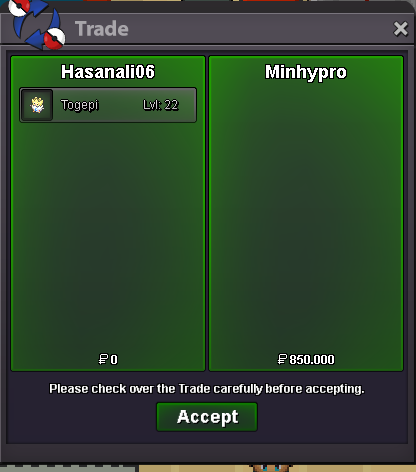Image resolution: width=416 pixels, height=472 pixels.
Task: Click the upper-left Pokeball in trade logo
Action: (x=18, y=7)
